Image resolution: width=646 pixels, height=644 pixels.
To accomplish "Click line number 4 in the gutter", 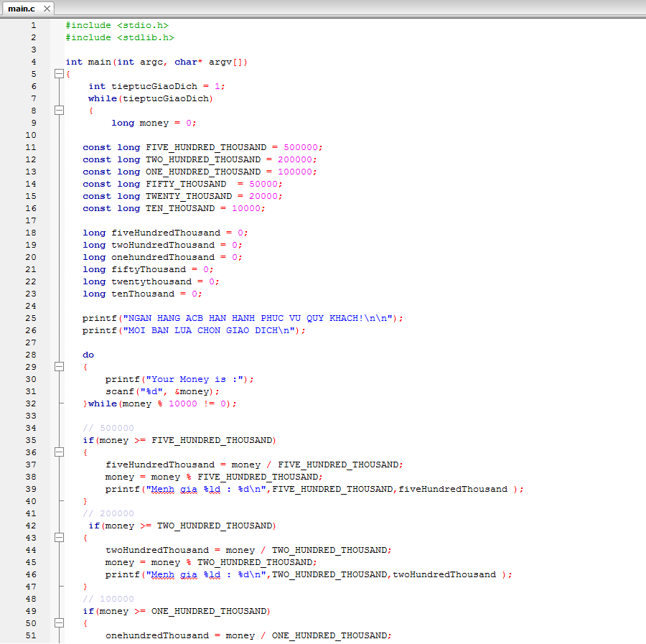I will click(x=33, y=62).
